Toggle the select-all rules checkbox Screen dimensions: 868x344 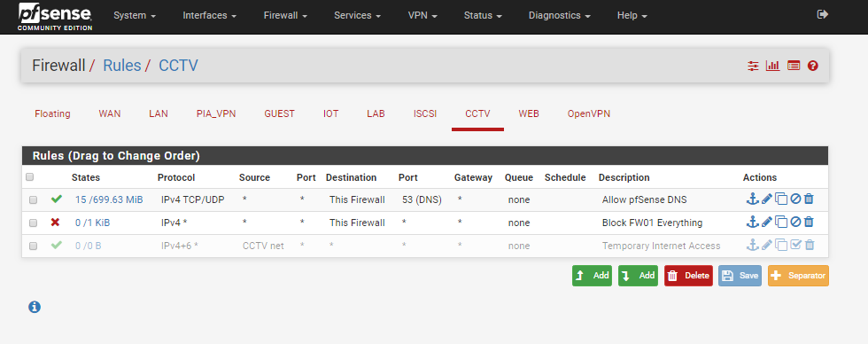[x=30, y=177]
